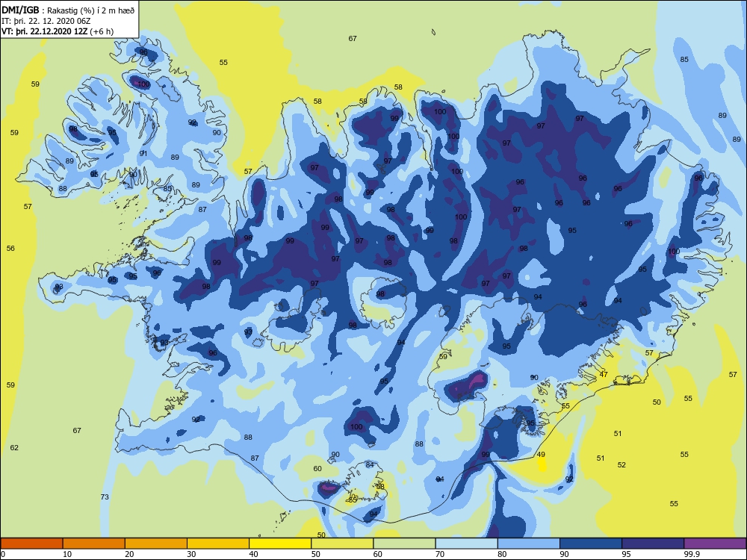Click the humidity value 84 on the map
This screenshot has height=560, width=747.
click(x=370, y=464)
